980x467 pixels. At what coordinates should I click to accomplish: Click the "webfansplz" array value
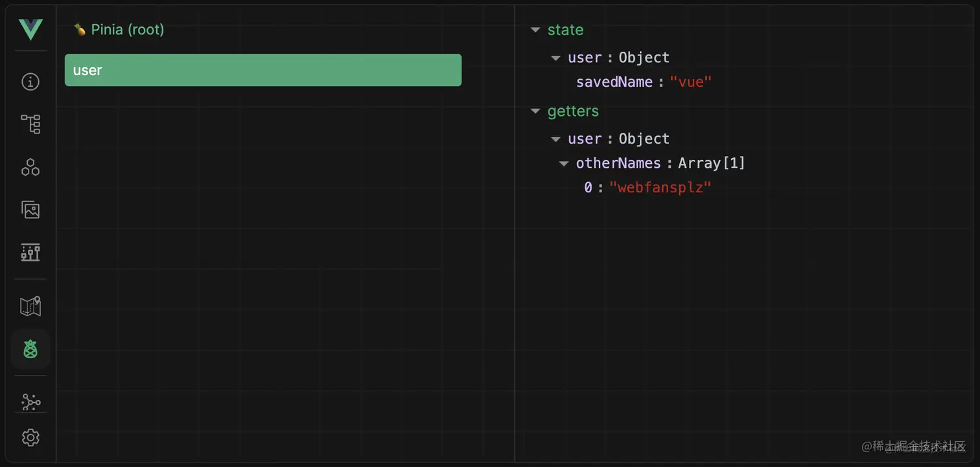(660, 188)
